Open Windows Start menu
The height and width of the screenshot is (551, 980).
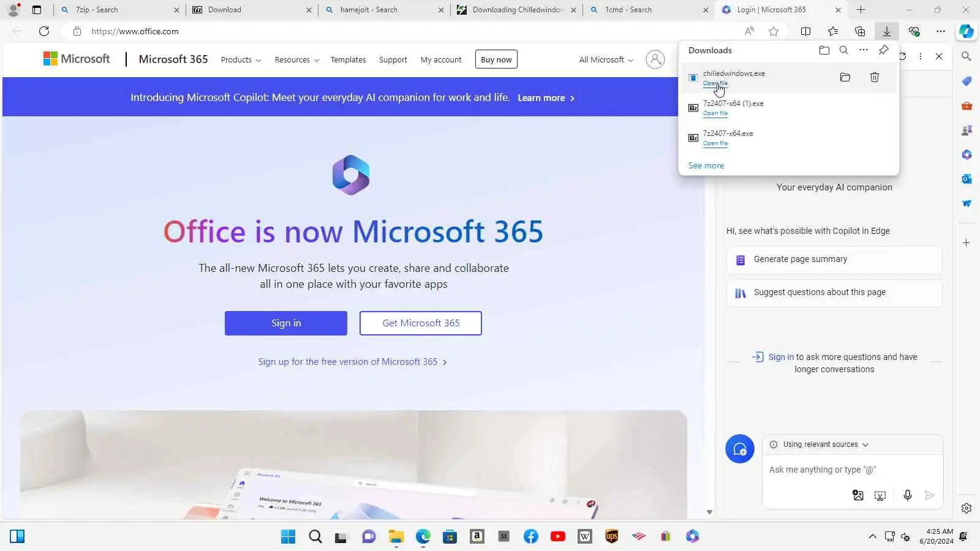(288, 537)
